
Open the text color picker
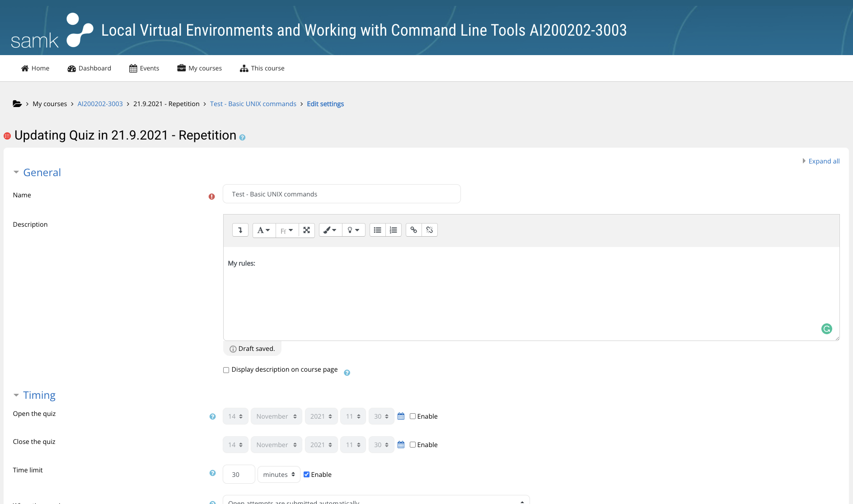(x=330, y=230)
